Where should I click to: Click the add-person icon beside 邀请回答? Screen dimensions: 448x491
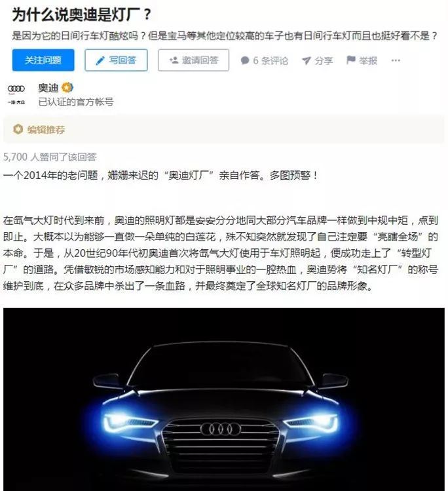pyautogui.click(x=174, y=60)
